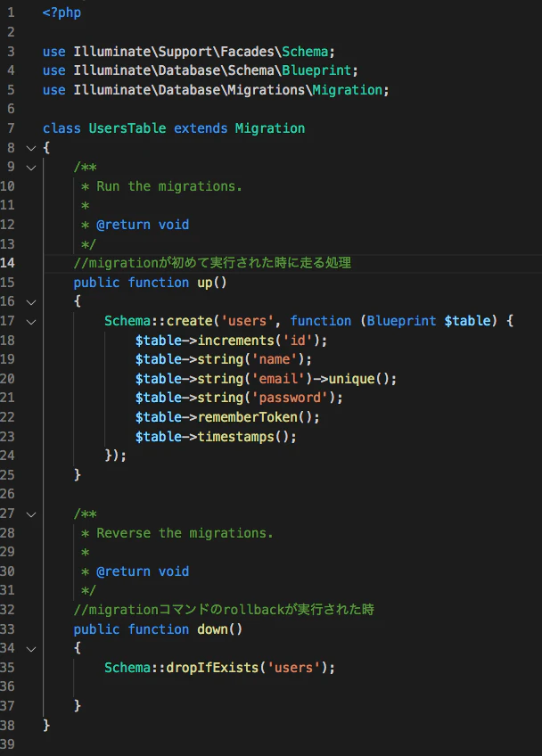542x756 pixels.
Task: Click the '<?php' opening tag
Action: pyautogui.click(x=62, y=12)
